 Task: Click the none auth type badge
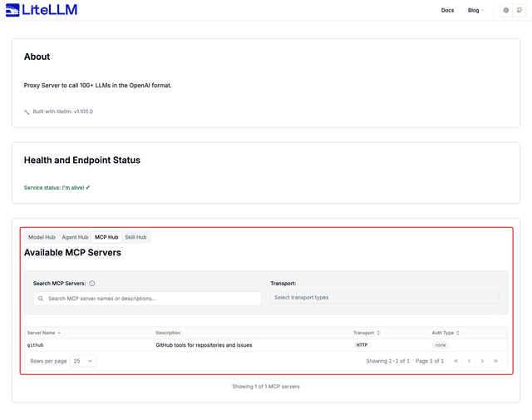click(x=441, y=345)
